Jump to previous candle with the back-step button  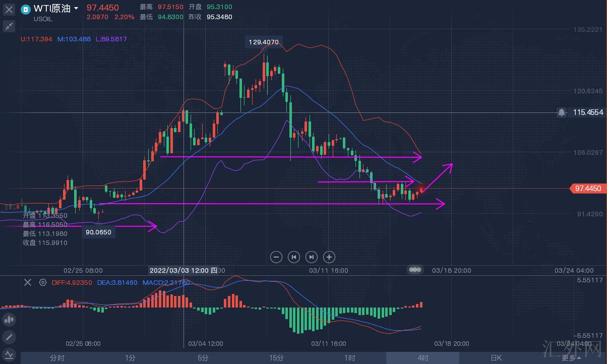293,257
